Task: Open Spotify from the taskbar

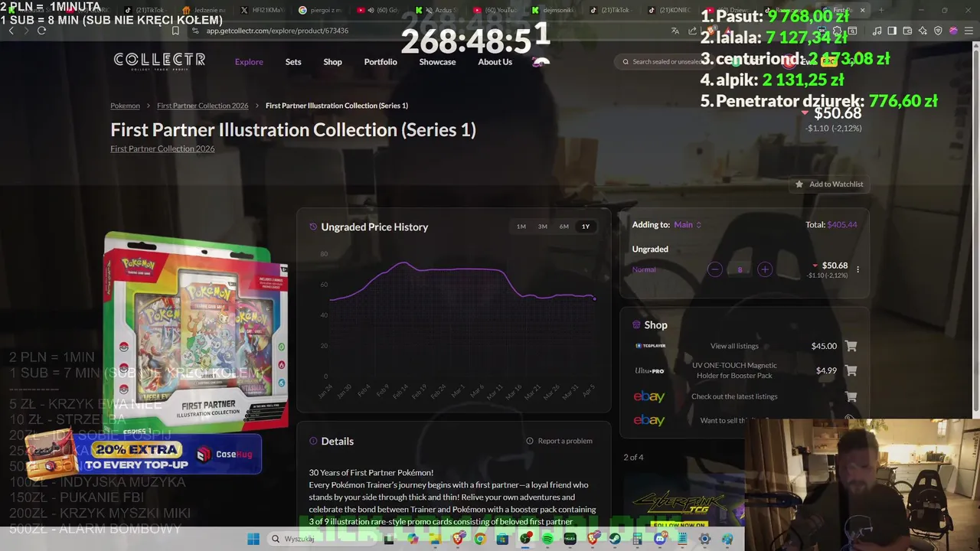Action: click(x=547, y=539)
